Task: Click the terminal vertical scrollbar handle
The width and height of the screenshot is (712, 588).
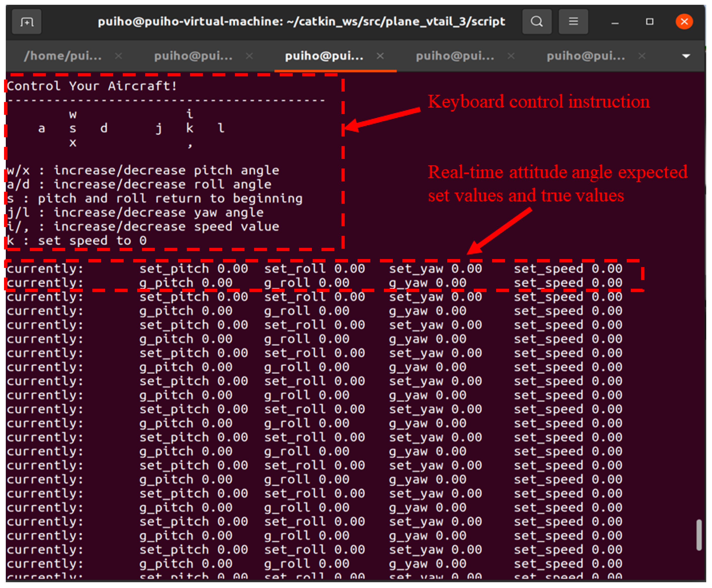Action: pos(699,535)
